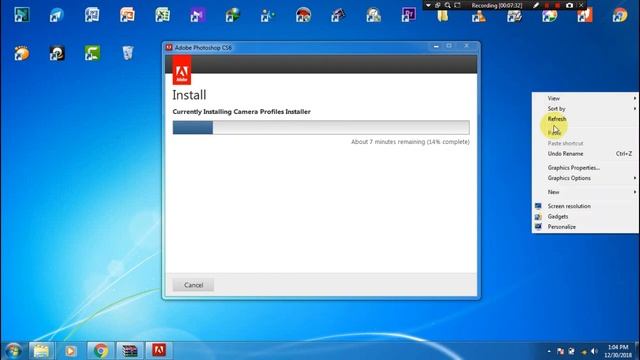Screen dimensions: 640x360
Task: Open WinRAR from the taskbar
Action: (x=130, y=350)
